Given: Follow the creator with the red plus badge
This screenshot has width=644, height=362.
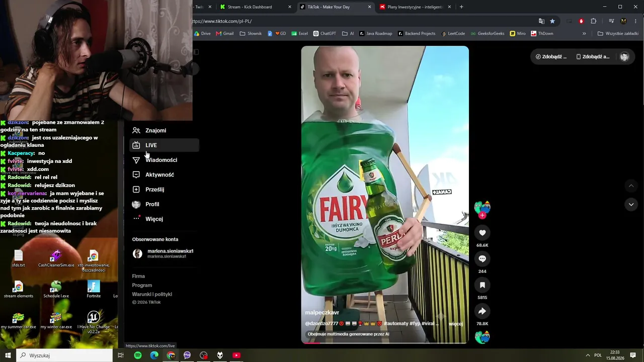Looking at the screenshot, I should pos(482,216).
